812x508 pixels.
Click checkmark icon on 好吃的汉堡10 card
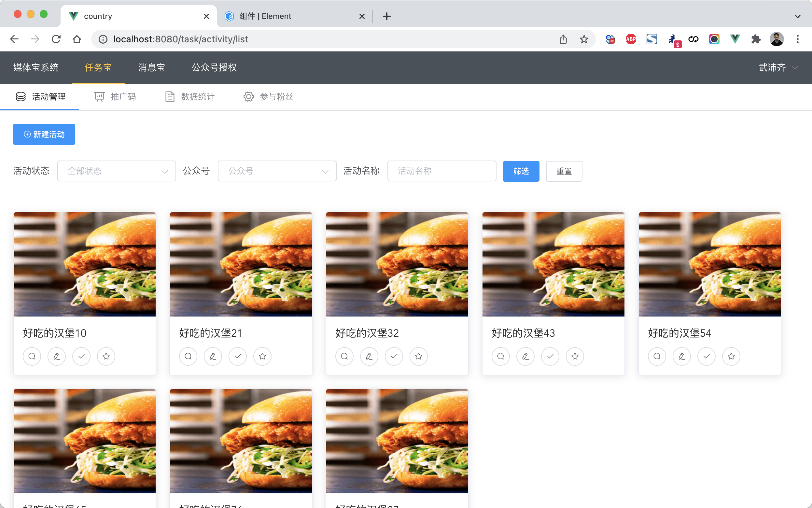click(81, 356)
